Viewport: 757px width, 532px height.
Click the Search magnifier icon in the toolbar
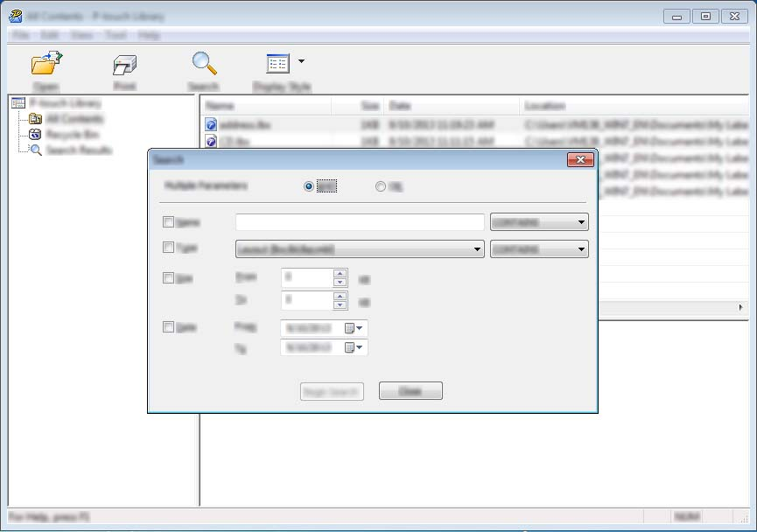coord(204,63)
